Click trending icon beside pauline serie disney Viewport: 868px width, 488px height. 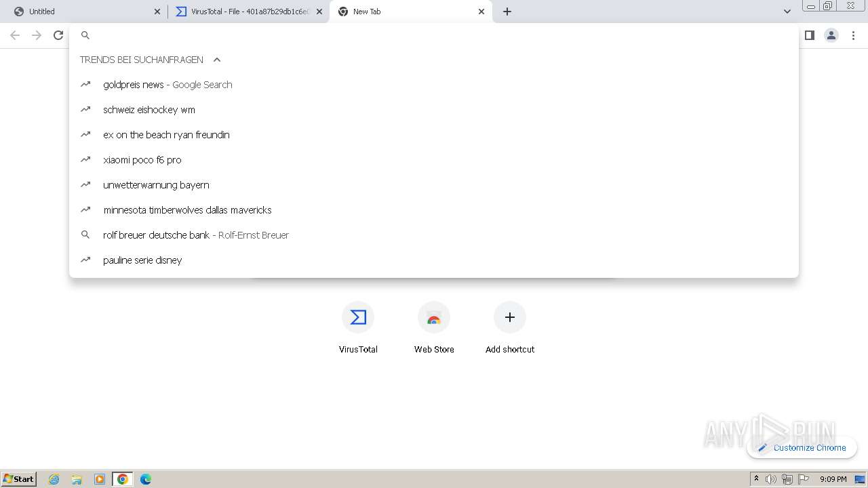pyautogui.click(x=85, y=260)
